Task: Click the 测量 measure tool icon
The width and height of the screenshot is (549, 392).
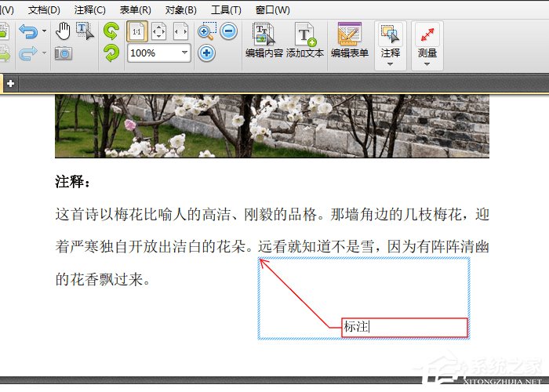Action: point(427,34)
